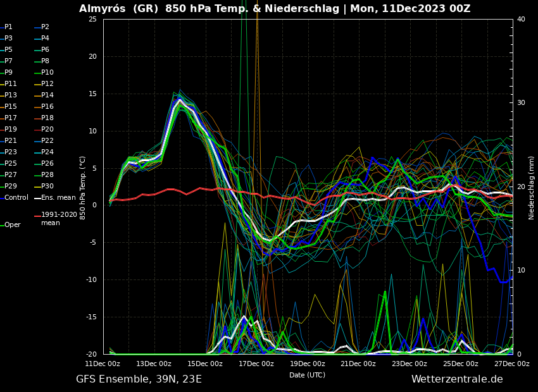Click the Wetterzentrale.de label
The height and width of the screenshot is (392, 538).
(x=457, y=379)
